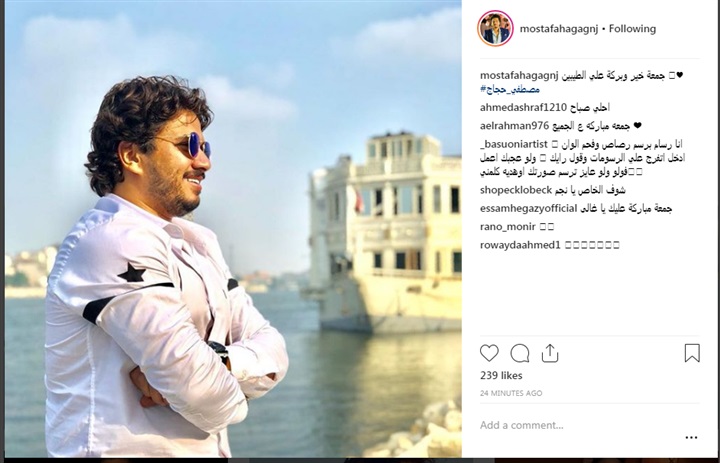Open mostafahagagnj profile picture avatar
The image size is (720, 463).
click(495, 28)
